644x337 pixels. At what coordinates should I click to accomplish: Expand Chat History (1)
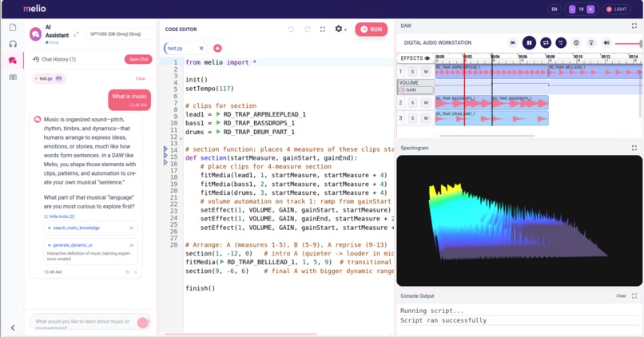[x=54, y=59]
